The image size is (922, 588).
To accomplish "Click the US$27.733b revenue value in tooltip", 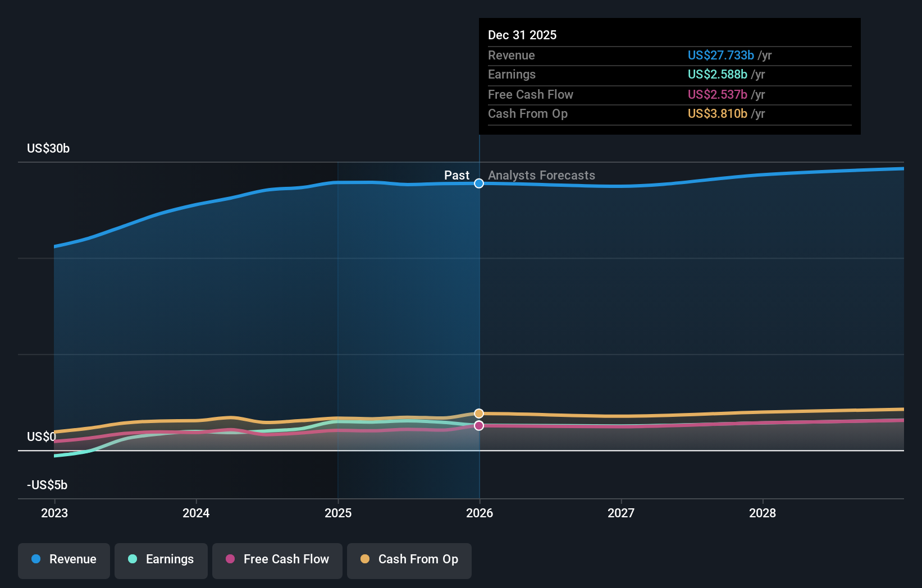I will [x=720, y=56].
